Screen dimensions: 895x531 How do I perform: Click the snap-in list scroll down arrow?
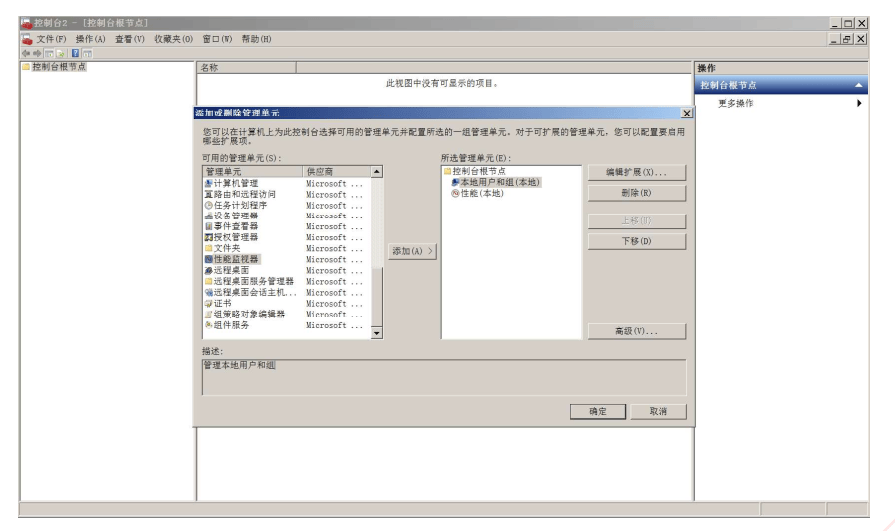(x=377, y=333)
